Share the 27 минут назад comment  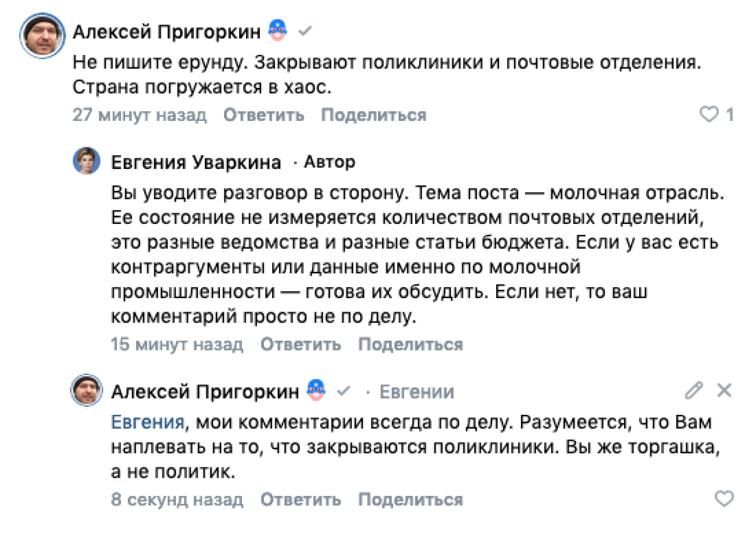pos(373,115)
